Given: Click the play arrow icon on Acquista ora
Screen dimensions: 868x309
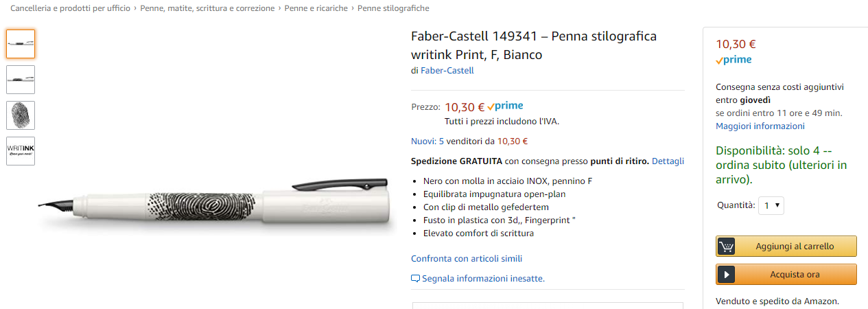Looking at the screenshot, I should coord(726,274).
